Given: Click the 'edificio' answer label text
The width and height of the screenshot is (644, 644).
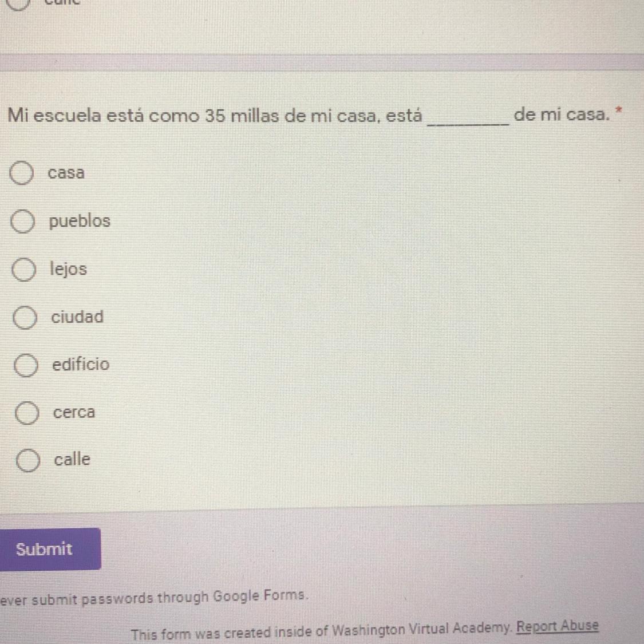Looking at the screenshot, I should click(81, 364).
